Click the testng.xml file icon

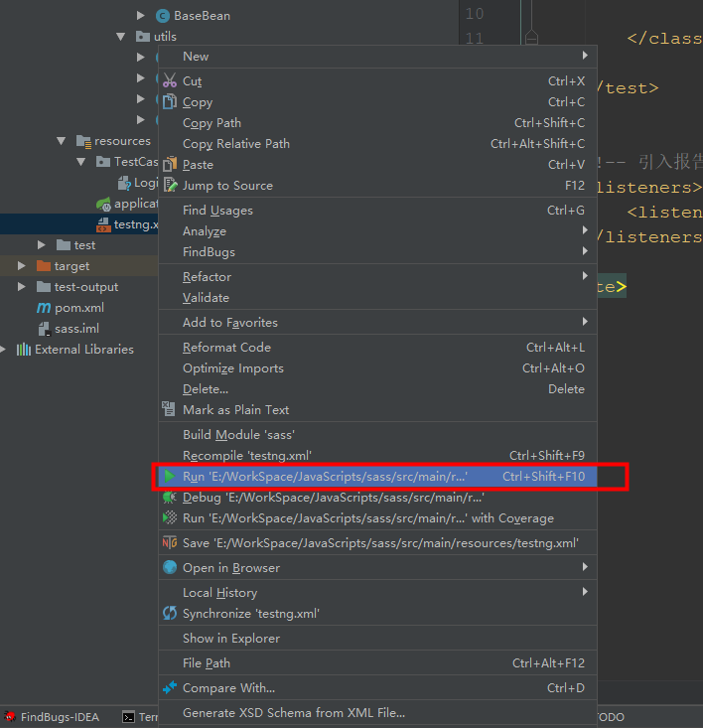point(103,224)
